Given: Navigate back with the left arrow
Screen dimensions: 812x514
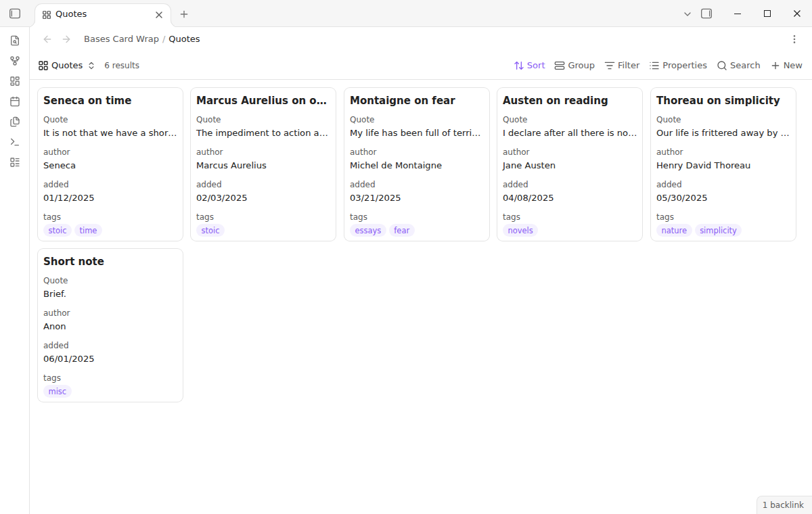Looking at the screenshot, I should (x=47, y=39).
